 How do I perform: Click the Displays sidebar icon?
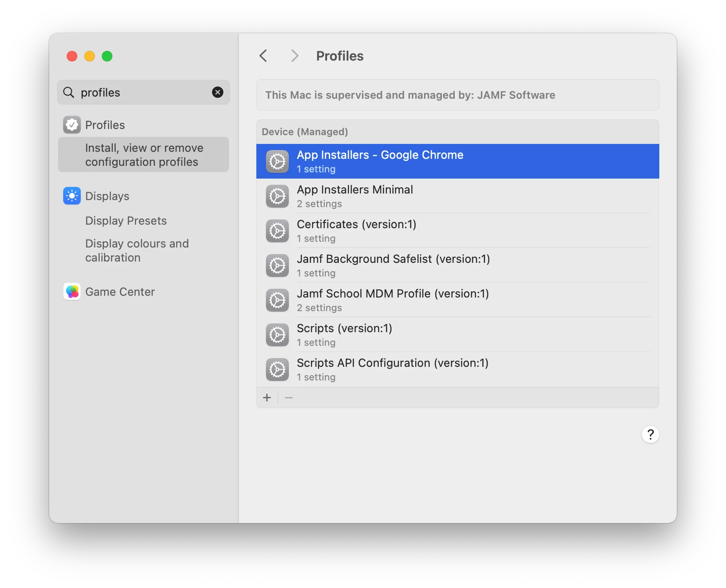tap(72, 196)
